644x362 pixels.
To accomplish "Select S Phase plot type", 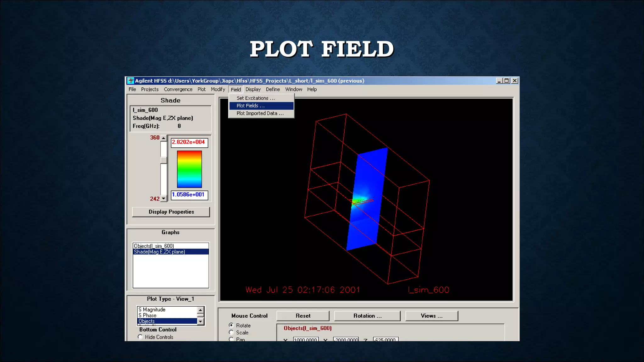I will tap(167, 315).
